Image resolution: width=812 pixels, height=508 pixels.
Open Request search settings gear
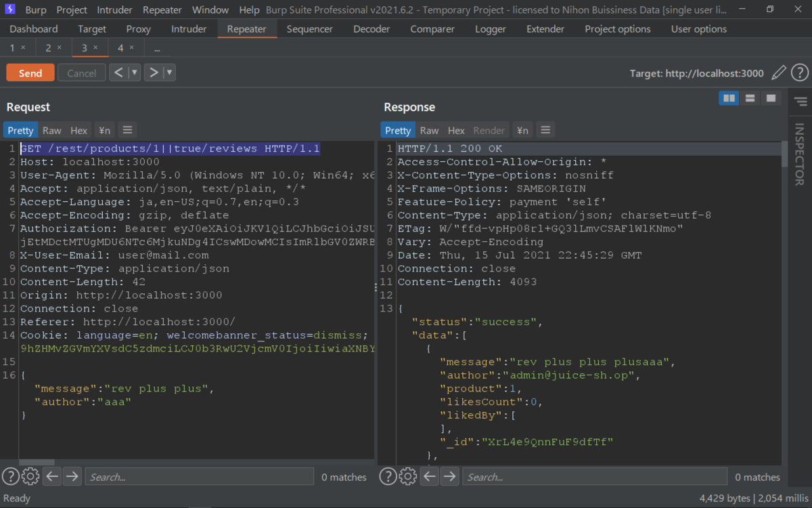[30, 477]
